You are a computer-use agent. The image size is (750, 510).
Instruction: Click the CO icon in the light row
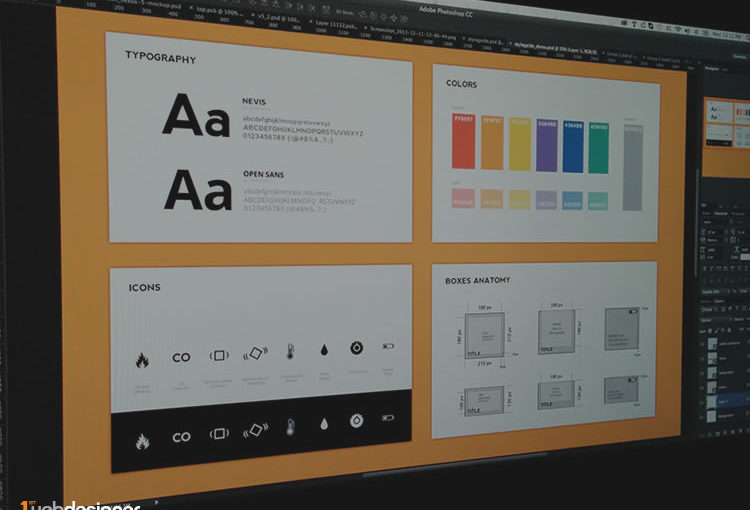point(181,357)
